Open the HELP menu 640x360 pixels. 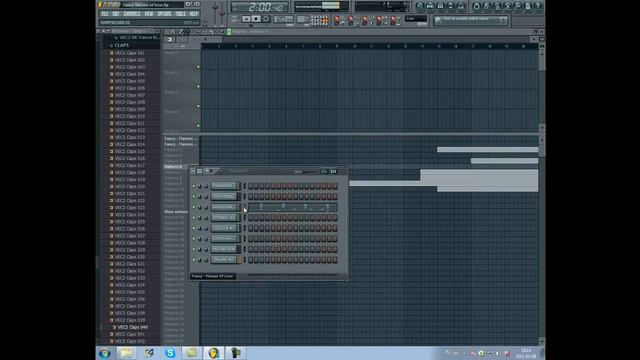coord(194,14)
